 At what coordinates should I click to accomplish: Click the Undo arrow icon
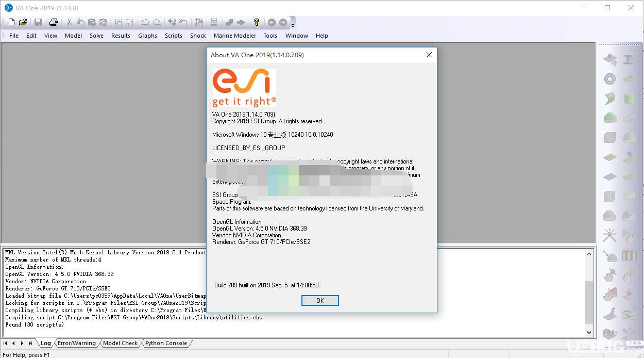pos(145,22)
